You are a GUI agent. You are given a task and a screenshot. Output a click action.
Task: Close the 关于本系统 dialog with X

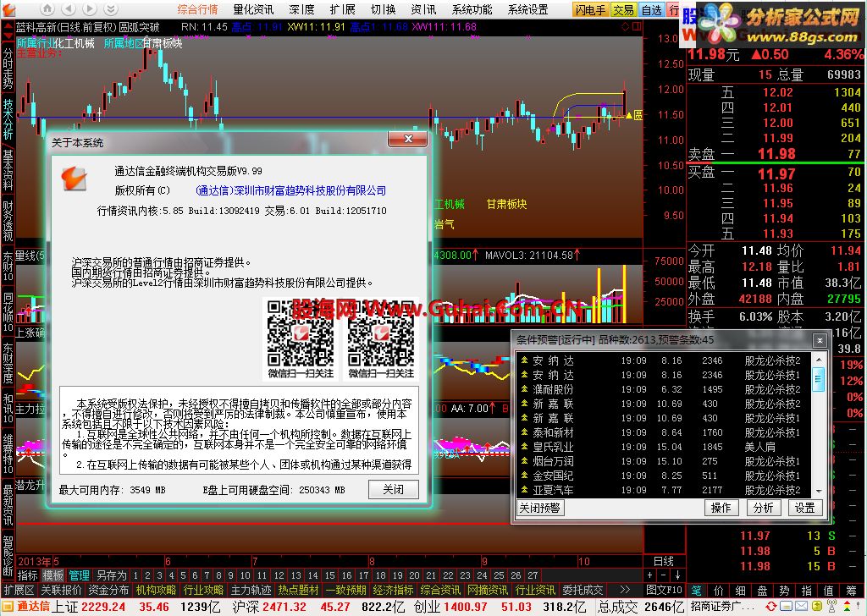(407, 139)
